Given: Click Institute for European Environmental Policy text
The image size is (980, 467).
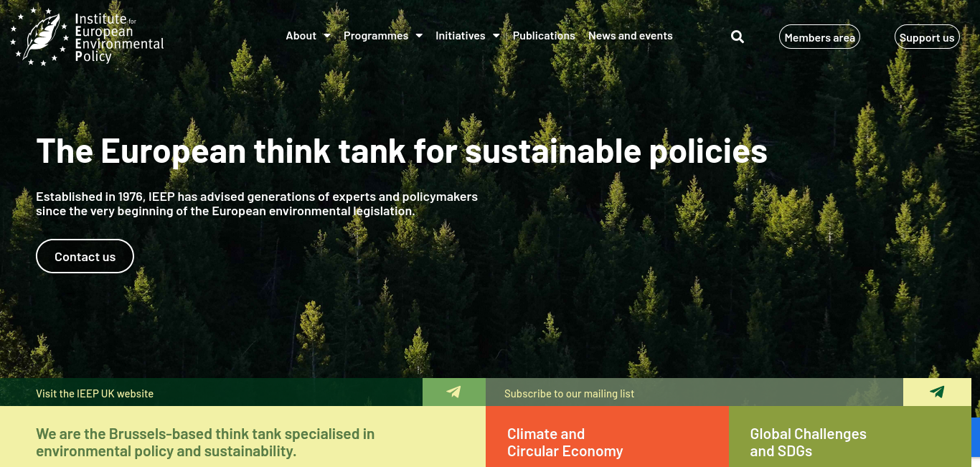Looking at the screenshot, I should pyautogui.click(x=119, y=37).
